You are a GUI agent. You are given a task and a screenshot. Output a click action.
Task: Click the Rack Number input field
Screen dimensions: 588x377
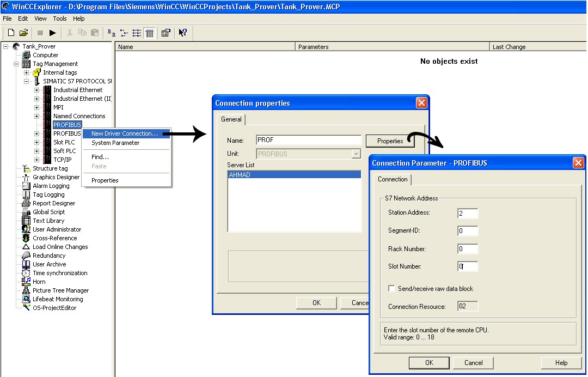pyautogui.click(x=468, y=249)
